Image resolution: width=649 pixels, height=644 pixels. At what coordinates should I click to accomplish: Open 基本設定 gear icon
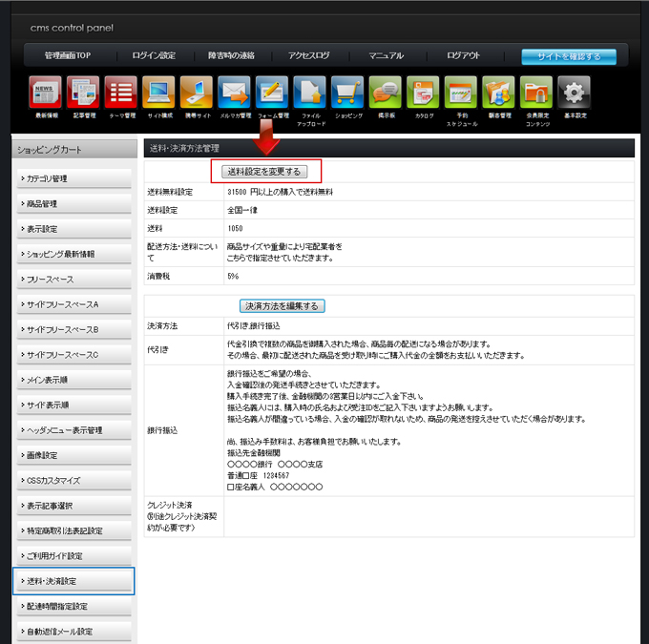point(575,93)
